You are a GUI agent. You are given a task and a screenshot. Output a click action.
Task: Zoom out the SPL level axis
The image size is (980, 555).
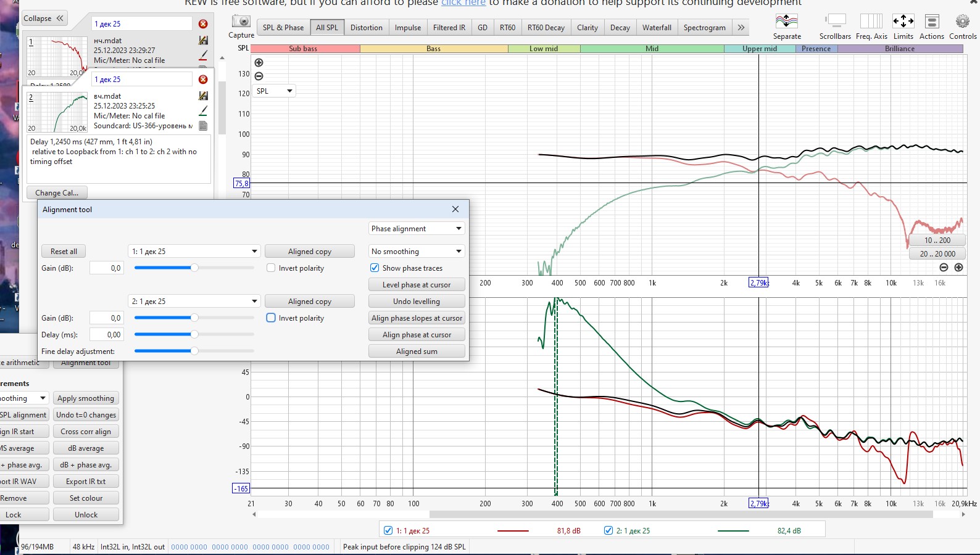[x=259, y=76]
